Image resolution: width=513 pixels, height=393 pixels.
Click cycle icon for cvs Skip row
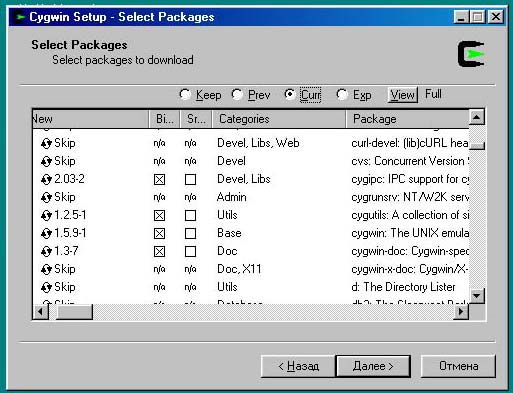pos(46,162)
